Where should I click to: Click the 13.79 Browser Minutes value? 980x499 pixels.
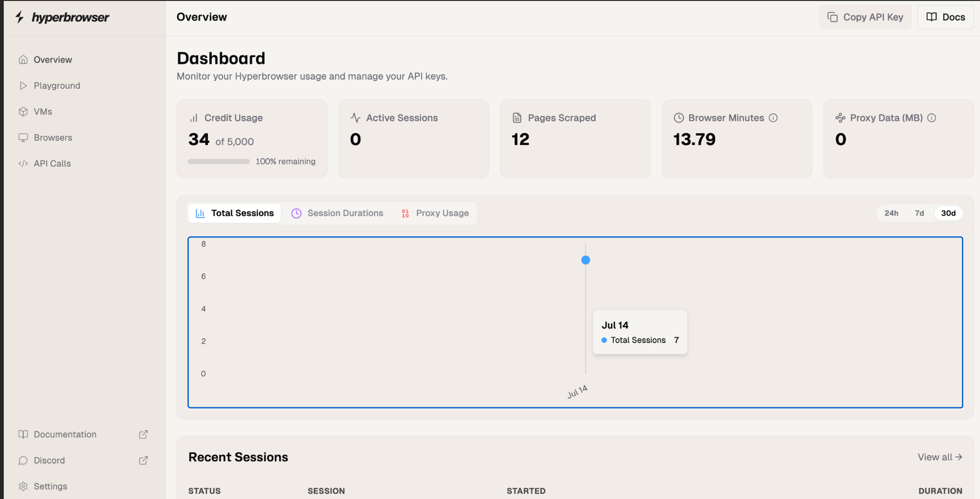694,139
